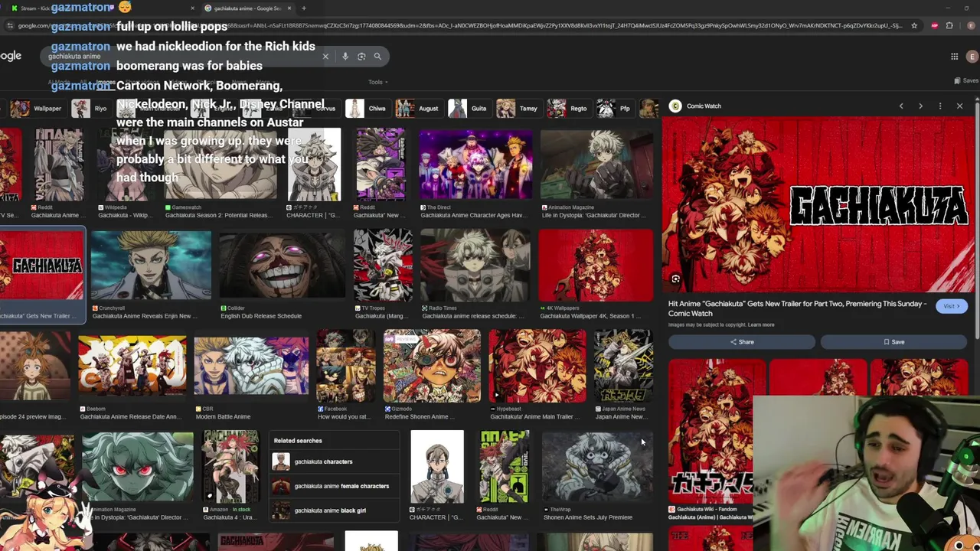Open Beebom Anime Release Date thumbnail
Screen dimensions: 980x551
[132, 367]
